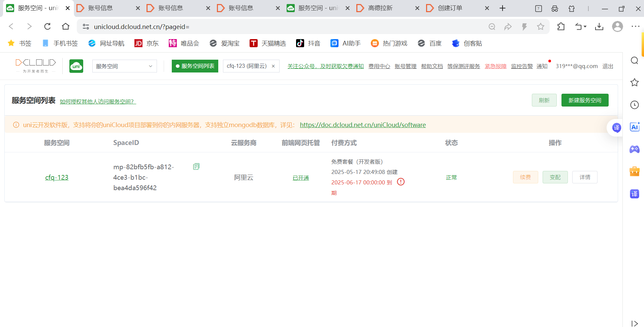644x327 pixels.
Task: Open the sidebar orange toolbox icon
Action: pos(635,172)
